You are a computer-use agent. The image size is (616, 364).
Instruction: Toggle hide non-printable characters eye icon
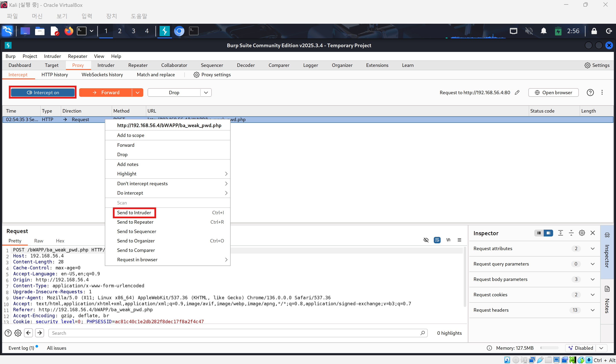pyautogui.click(x=426, y=240)
